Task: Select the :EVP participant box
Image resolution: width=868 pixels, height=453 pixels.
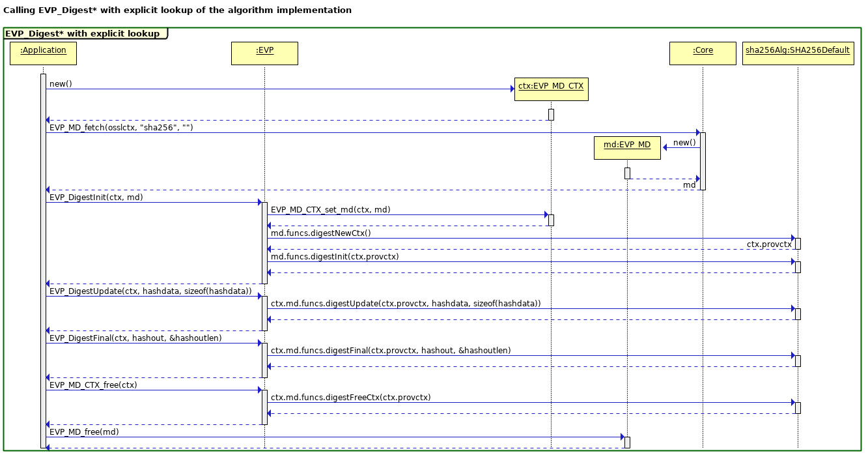Action: [x=264, y=53]
